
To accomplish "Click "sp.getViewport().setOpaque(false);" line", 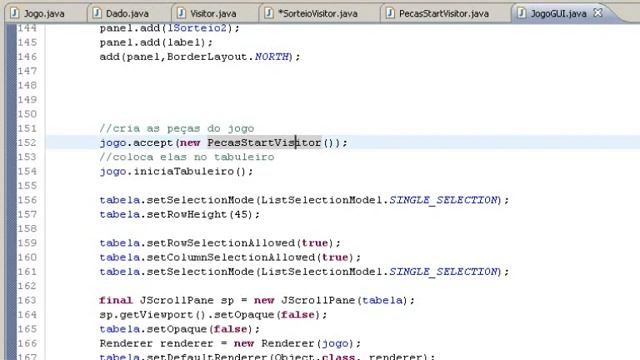I will 213,315.
